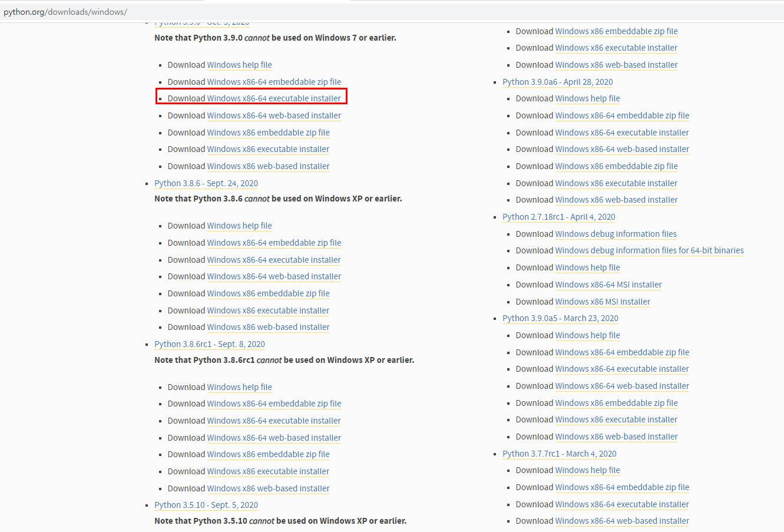Viewport: 784px width, 532px height.
Task: Open Windows help file under Python 3.8.6
Action: (x=240, y=226)
